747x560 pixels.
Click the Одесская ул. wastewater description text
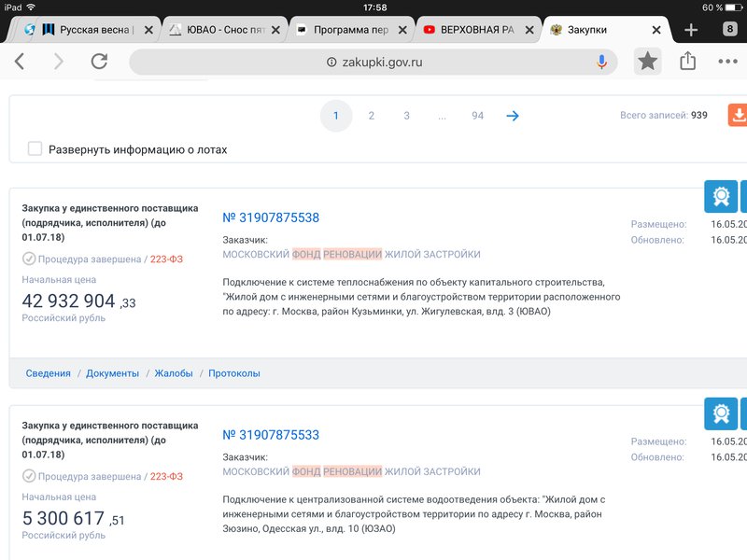(x=414, y=514)
